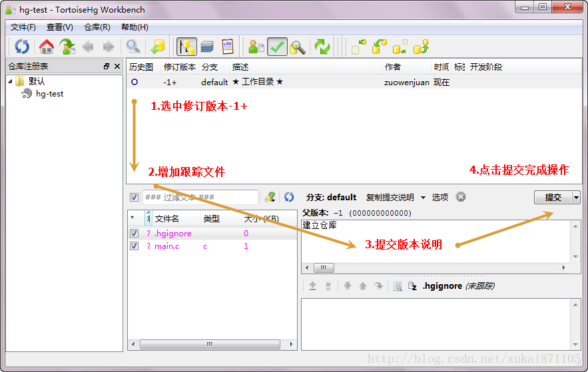Click in the commit message text box
Viewport: 588px width, 372px height.
[436, 242]
